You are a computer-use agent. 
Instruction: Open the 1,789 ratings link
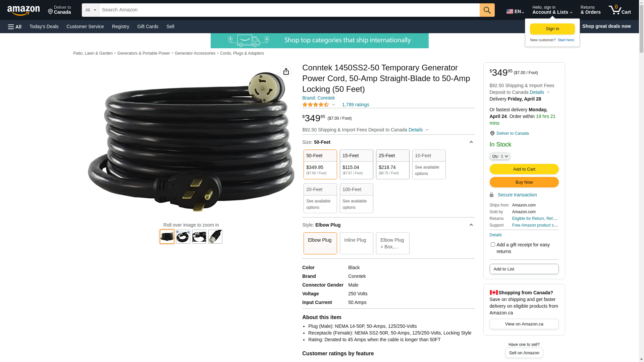tap(356, 105)
